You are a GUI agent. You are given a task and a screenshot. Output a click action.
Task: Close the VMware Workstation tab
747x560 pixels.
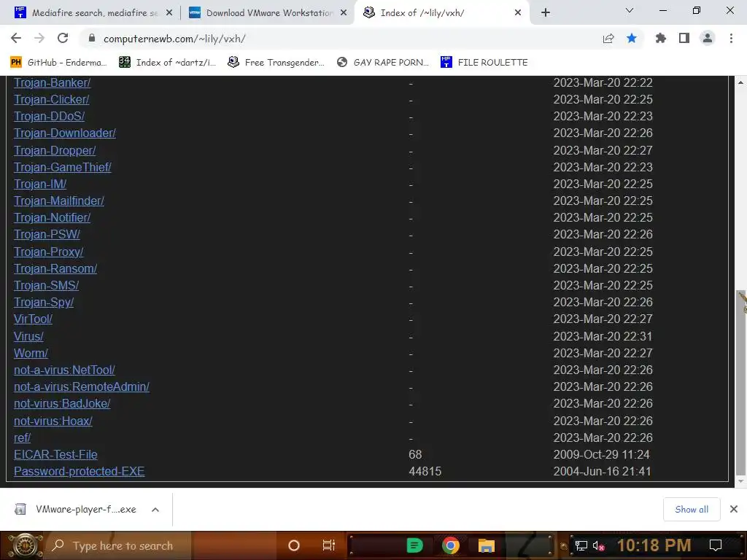click(344, 13)
